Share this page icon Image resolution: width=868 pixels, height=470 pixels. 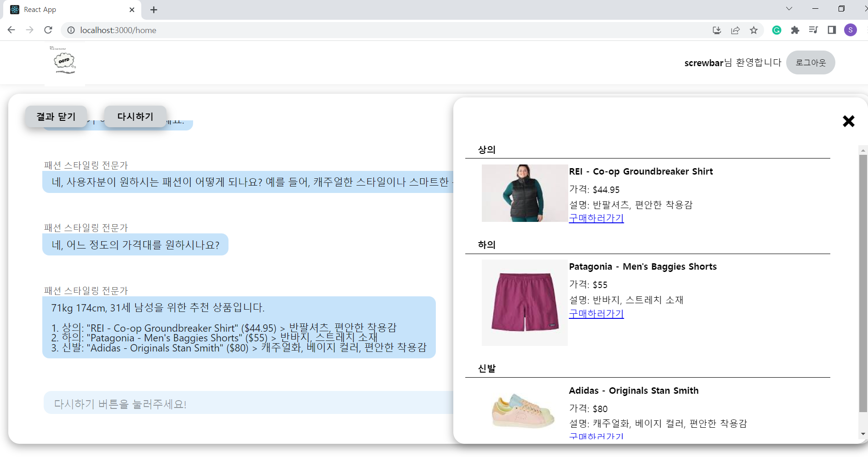735,30
